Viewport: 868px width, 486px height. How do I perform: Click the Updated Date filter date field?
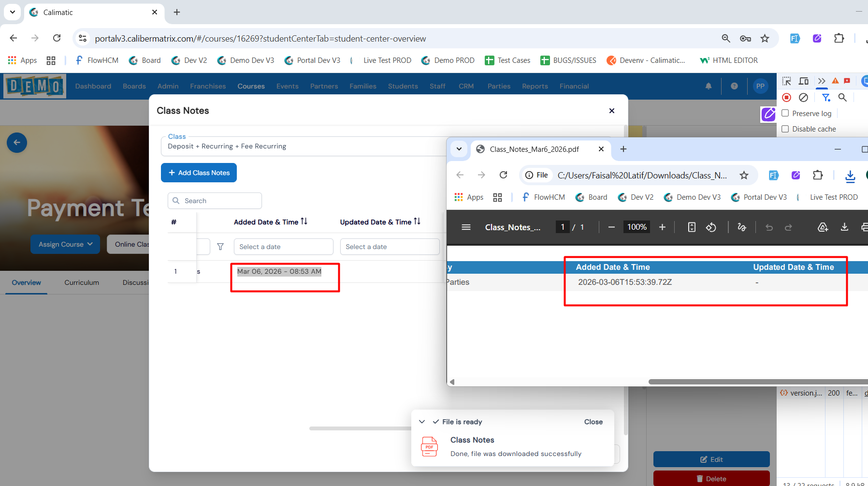(390, 247)
